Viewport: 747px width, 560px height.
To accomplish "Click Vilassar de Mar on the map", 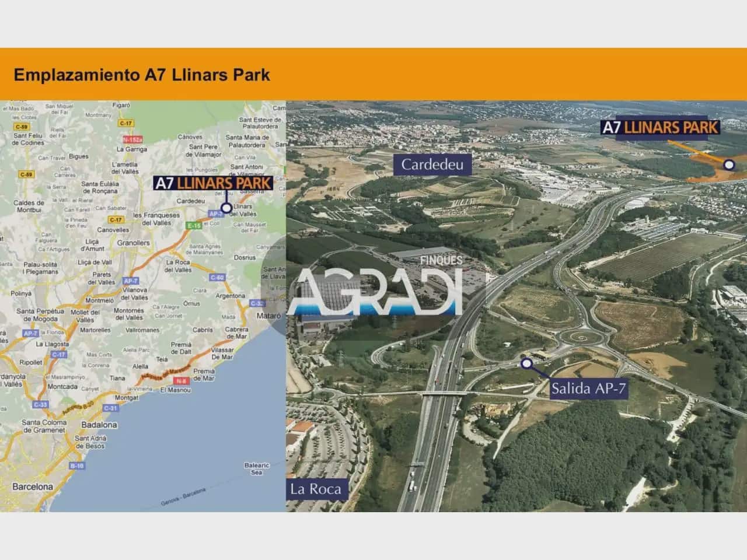I will tap(222, 353).
